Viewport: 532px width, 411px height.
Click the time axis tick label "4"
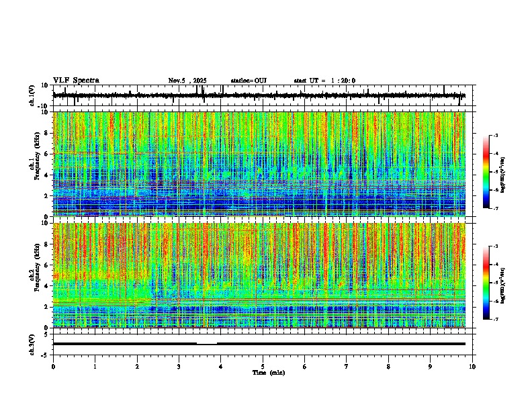(221, 367)
